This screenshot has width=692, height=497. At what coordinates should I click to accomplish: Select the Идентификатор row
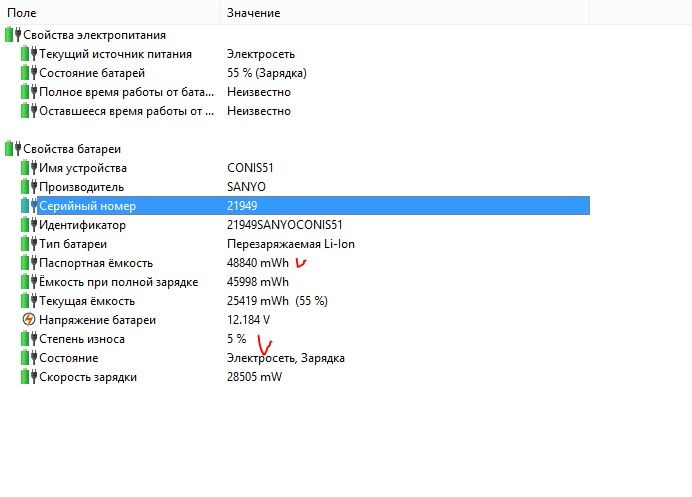coord(82,225)
